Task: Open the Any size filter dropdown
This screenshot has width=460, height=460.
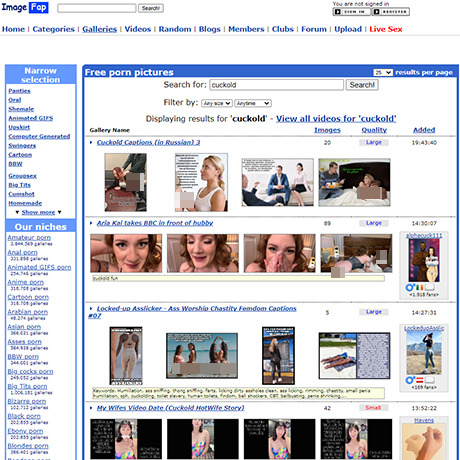Action: click(217, 103)
